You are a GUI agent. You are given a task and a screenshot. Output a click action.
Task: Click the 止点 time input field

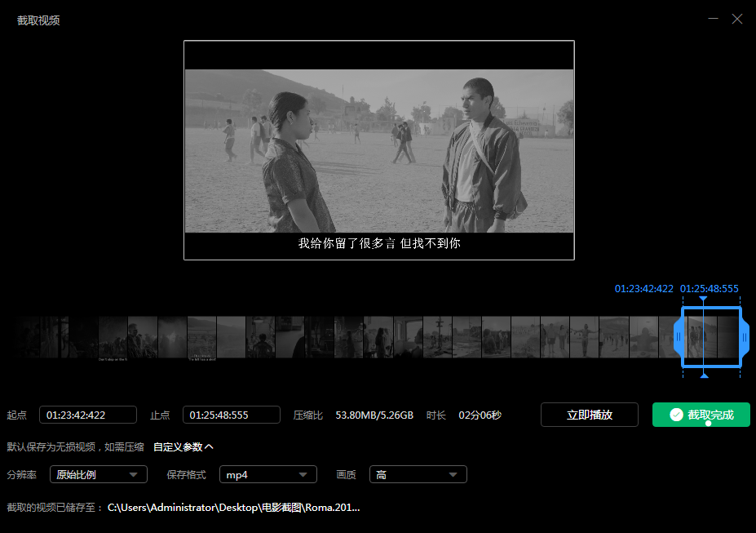[231, 415]
